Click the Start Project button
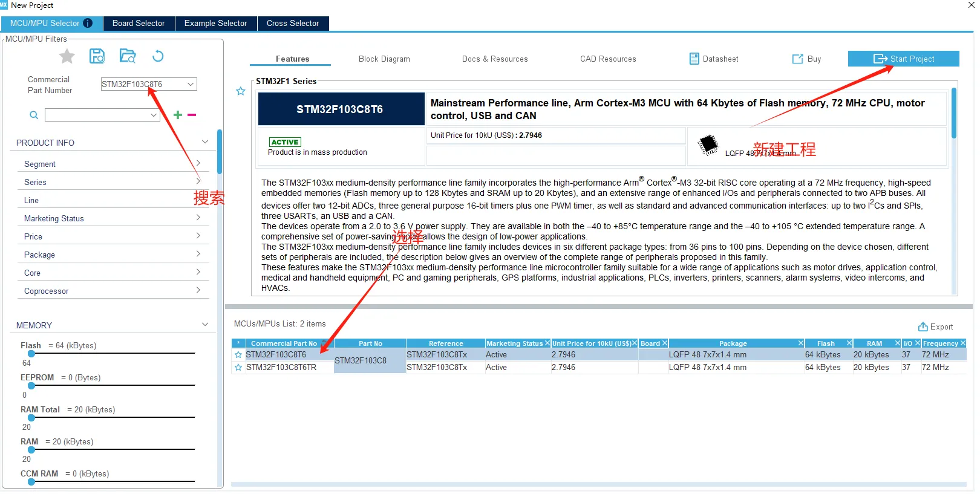 pyautogui.click(x=903, y=59)
